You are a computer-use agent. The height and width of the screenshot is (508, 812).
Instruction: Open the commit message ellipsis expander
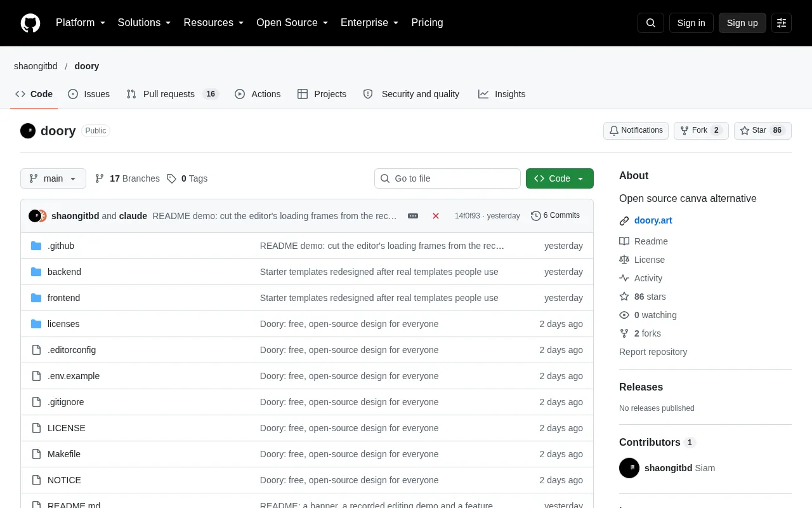pos(413,216)
